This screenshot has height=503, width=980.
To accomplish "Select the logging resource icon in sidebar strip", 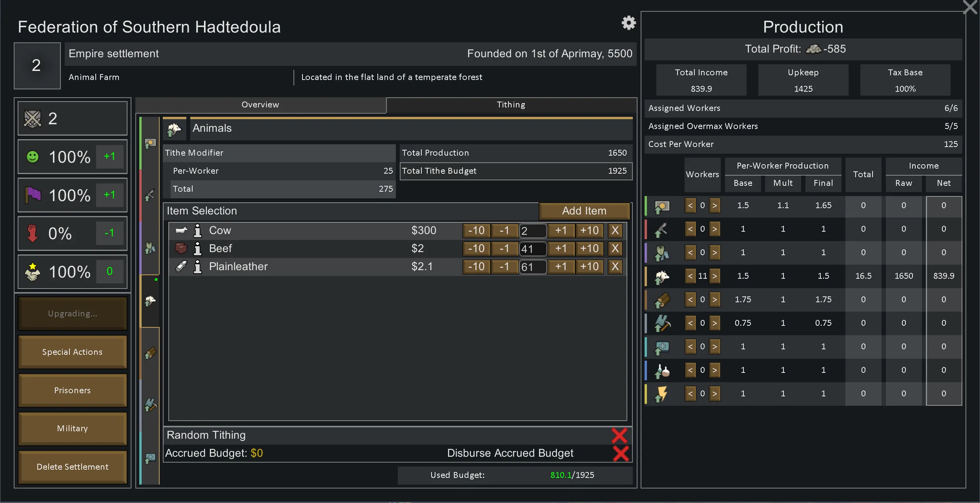I will click(150, 353).
